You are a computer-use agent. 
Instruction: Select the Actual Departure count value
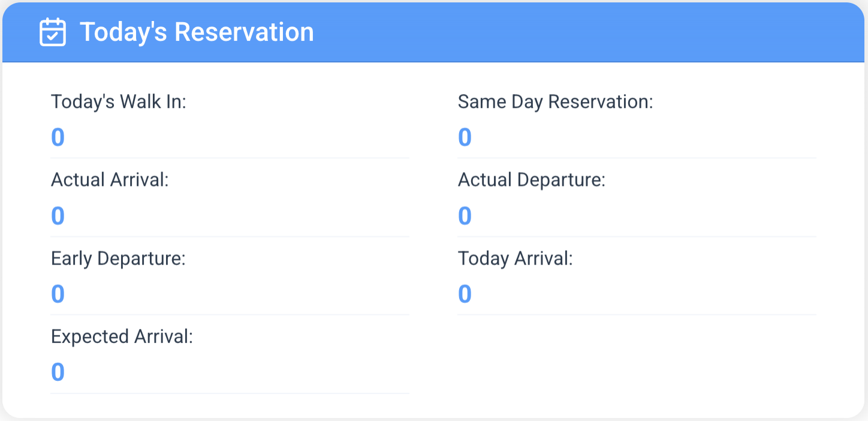coord(465,216)
